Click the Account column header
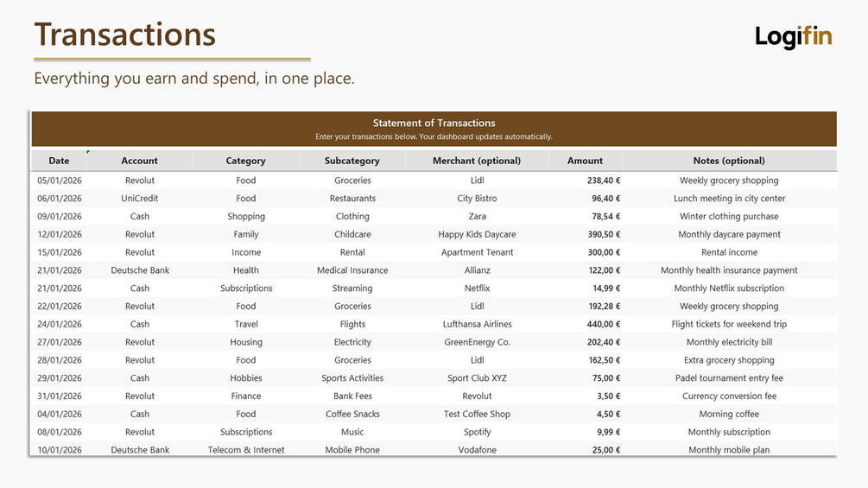The image size is (868, 488). 140,161
